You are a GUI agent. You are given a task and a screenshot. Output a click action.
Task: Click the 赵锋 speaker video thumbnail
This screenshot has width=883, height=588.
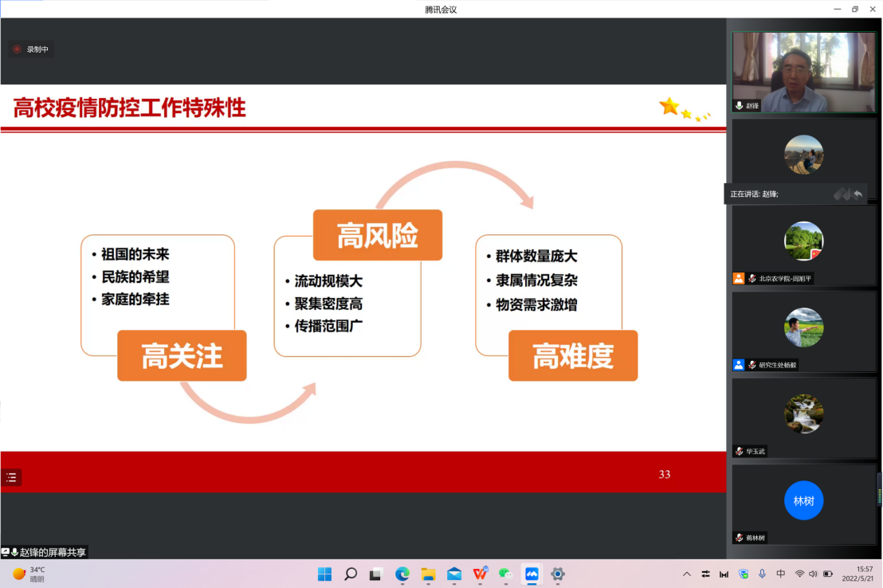tap(803, 73)
